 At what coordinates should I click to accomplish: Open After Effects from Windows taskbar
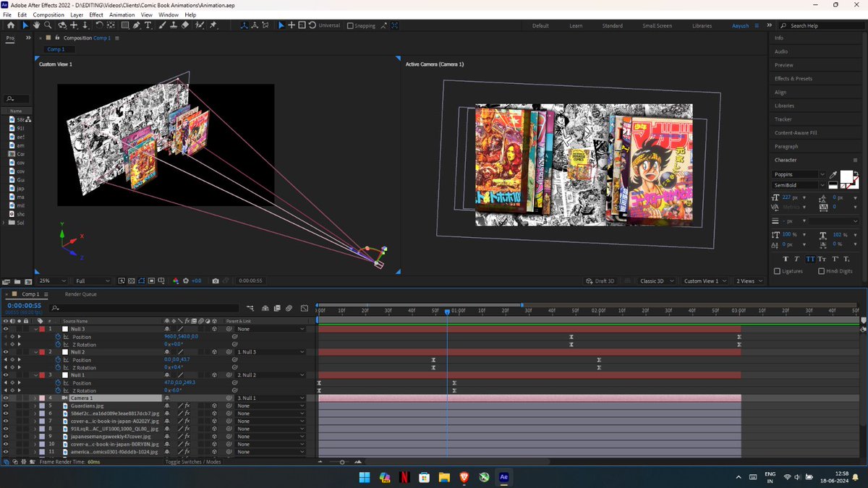pyautogui.click(x=504, y=476)
